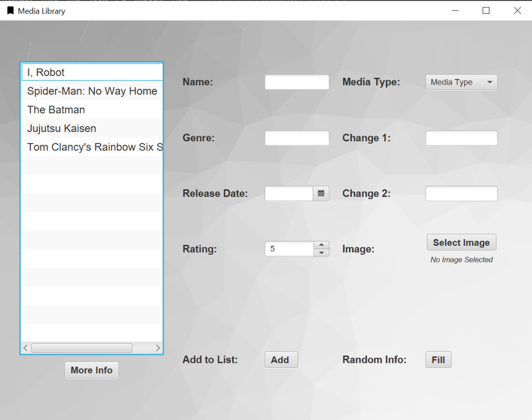Increase rating with the up arrow

(x=321, y=245)
